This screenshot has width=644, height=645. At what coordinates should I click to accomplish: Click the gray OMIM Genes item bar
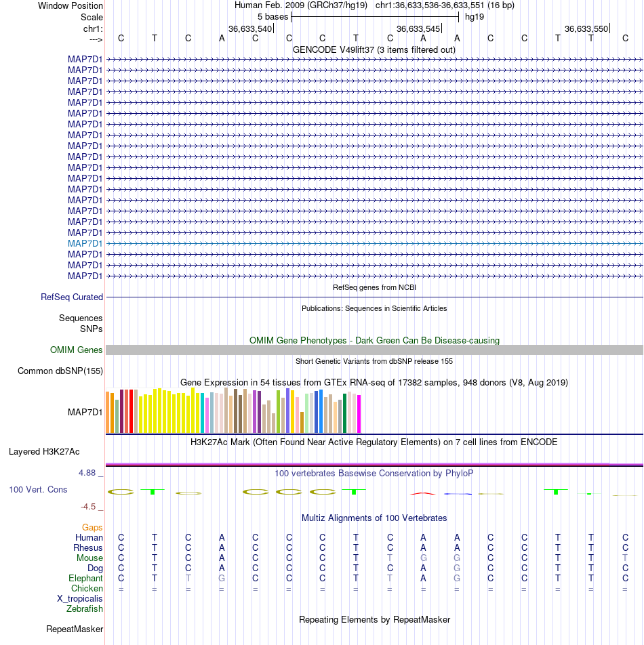tap(374, 350)
